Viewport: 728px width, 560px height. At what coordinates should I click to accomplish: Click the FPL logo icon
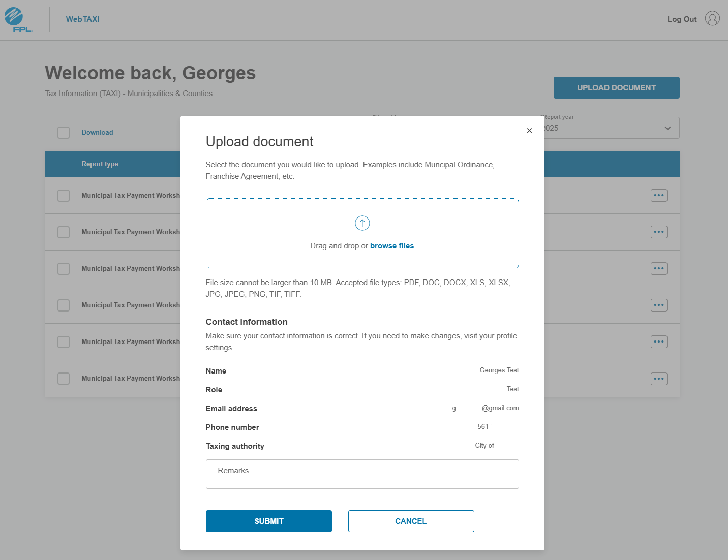[18, 20]
